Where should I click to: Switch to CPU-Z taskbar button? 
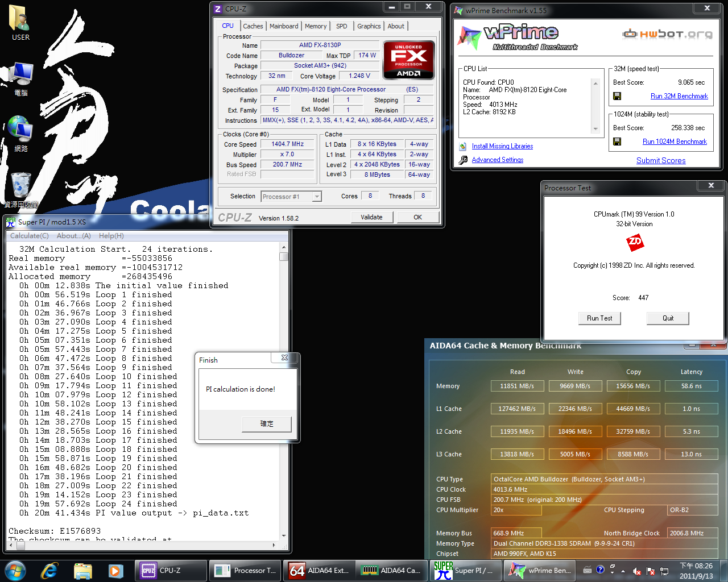point(171,571)
